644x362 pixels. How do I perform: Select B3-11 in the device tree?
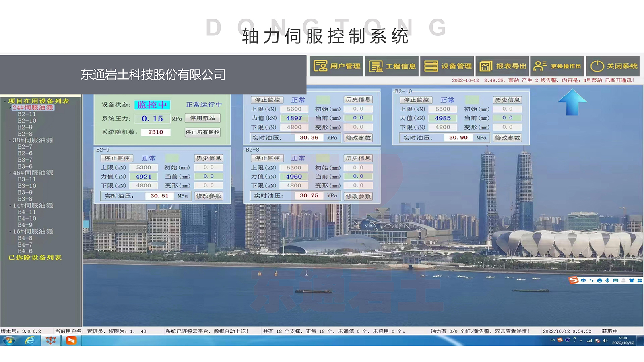pos(27,179)
